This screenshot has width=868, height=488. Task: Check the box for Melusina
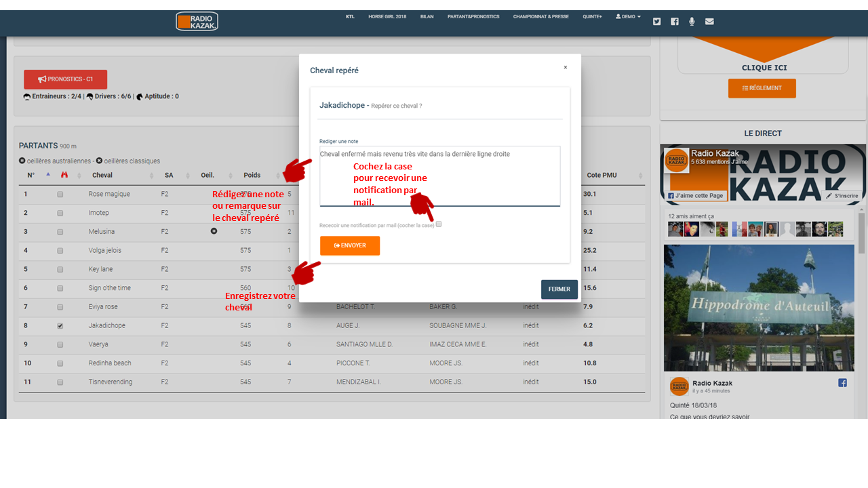(60, 232)
